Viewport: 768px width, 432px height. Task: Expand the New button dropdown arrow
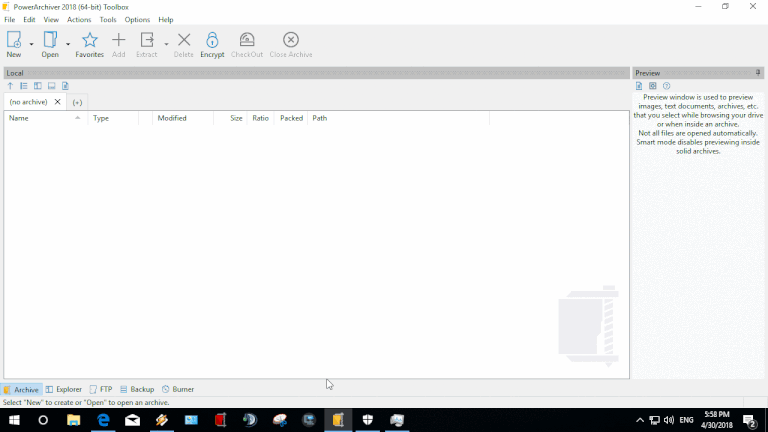pyautogui.click(x=31, y=44)
